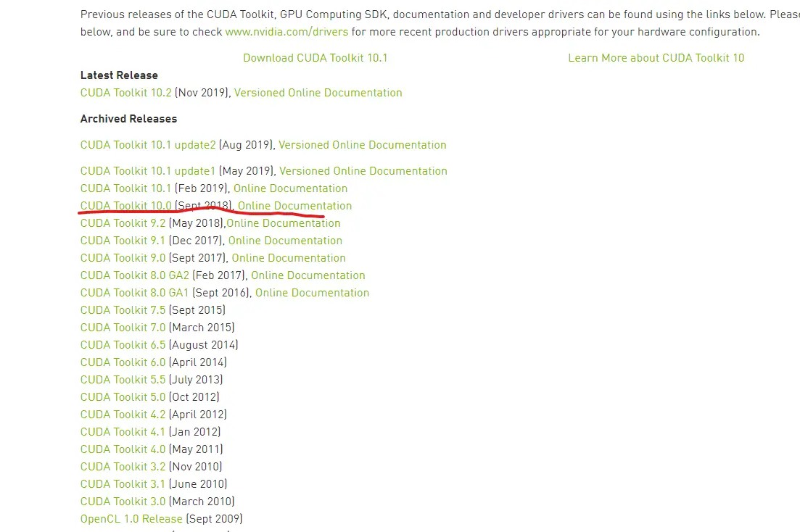Open CUDA Toolkit 9.1 link
800x532 pixels.
point(123,240)
